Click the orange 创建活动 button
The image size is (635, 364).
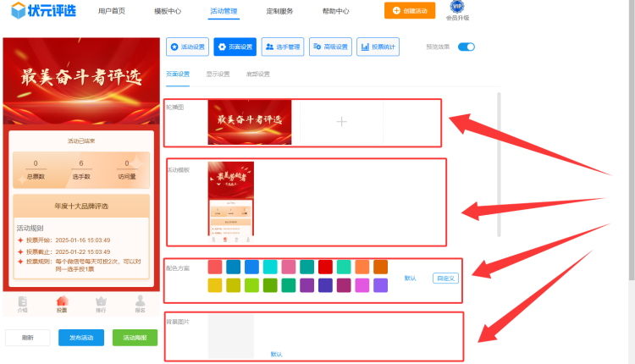point(410,10)
